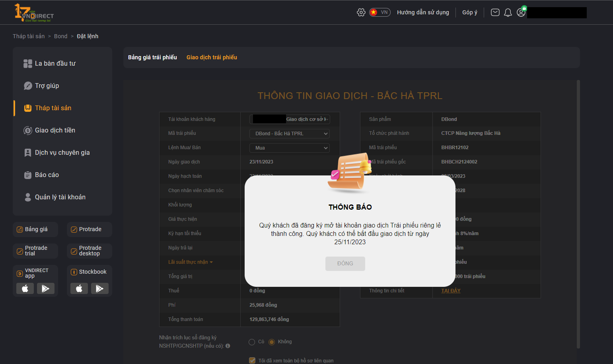
Task: Click the La bàn đầu tư icon
Action: pyautogui.click(x=28, y=64)
